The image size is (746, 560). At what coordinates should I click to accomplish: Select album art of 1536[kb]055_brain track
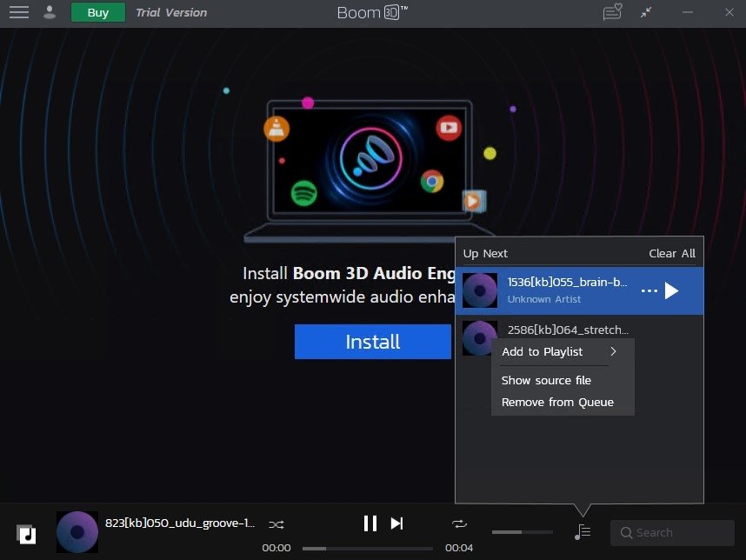pyautogui.click(x=480, y=290)
